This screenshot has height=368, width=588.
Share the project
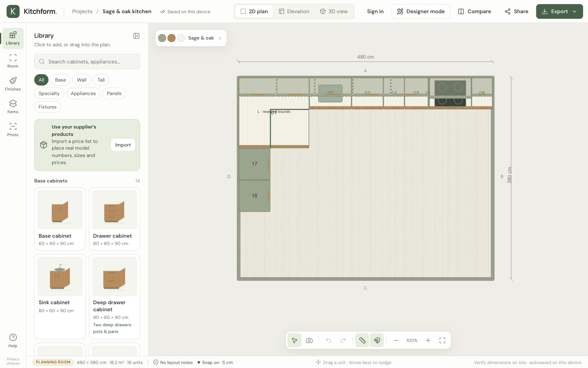(x=516, y=11)
